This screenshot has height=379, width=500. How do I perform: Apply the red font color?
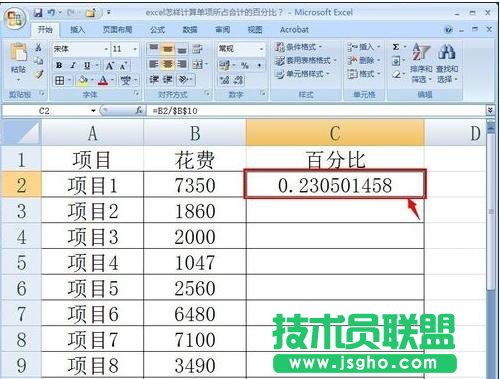(103, 80)
